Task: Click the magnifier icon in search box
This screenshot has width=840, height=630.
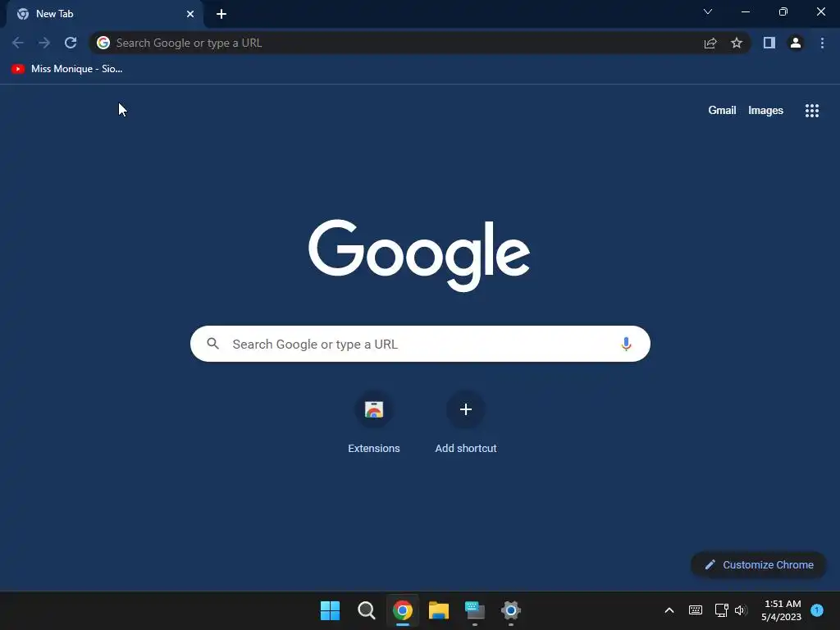Action: click(212, 344)
